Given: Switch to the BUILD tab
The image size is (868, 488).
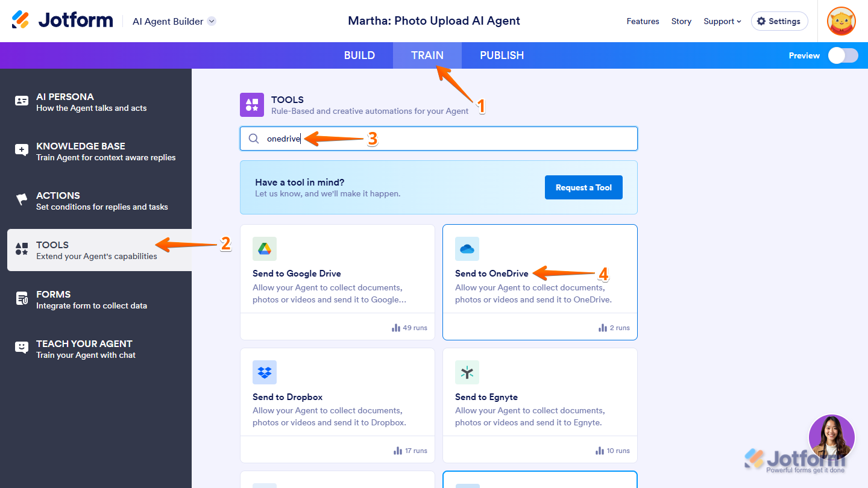Looking at the screenshot, I should [x=359, y=55].
